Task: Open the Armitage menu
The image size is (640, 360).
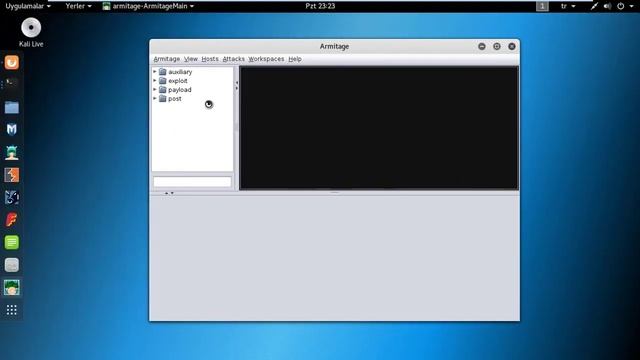Action: pyautogui.click(x=167, y=59)
